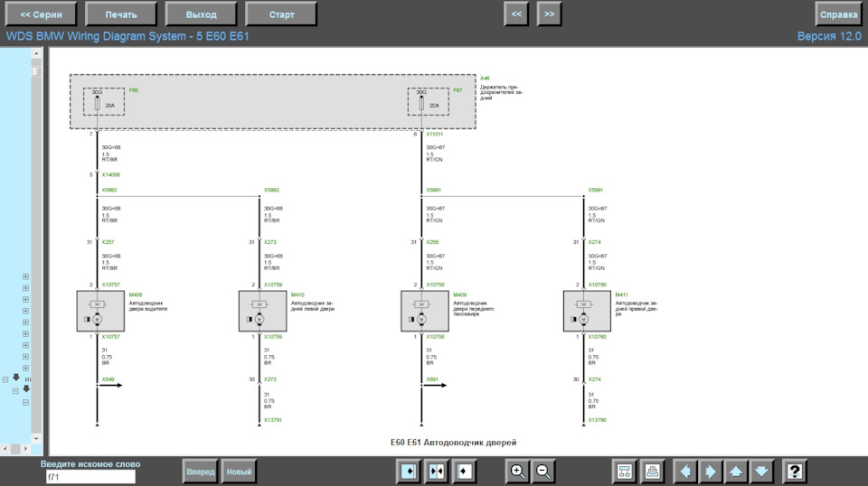Image resolution: width=868 pixels, height=486 pixels.
Task: Open connector X11011 label
Action: 435,134
